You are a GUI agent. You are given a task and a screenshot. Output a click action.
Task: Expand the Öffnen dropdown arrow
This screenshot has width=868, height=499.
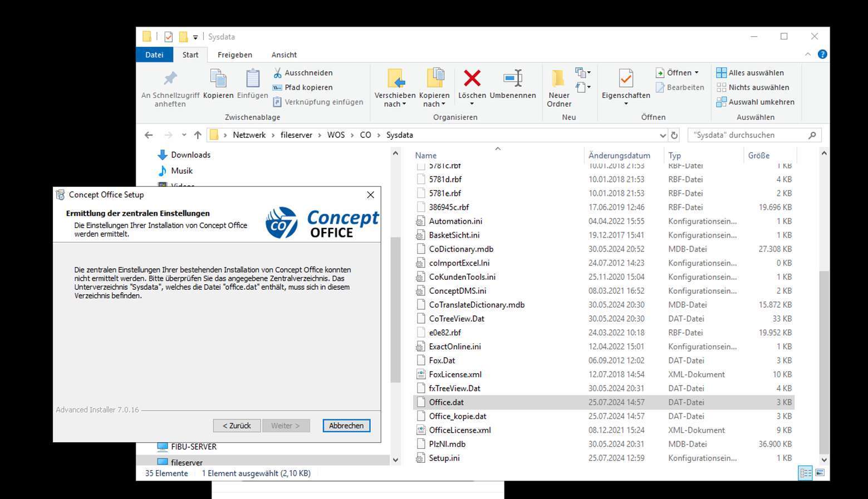(x=696, y=73)
